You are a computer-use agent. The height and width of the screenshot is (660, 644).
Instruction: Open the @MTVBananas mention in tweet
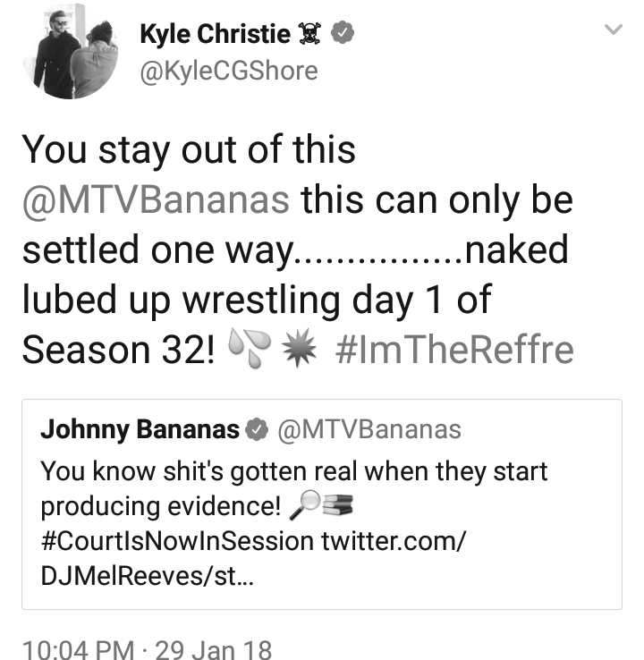point(156,200)
